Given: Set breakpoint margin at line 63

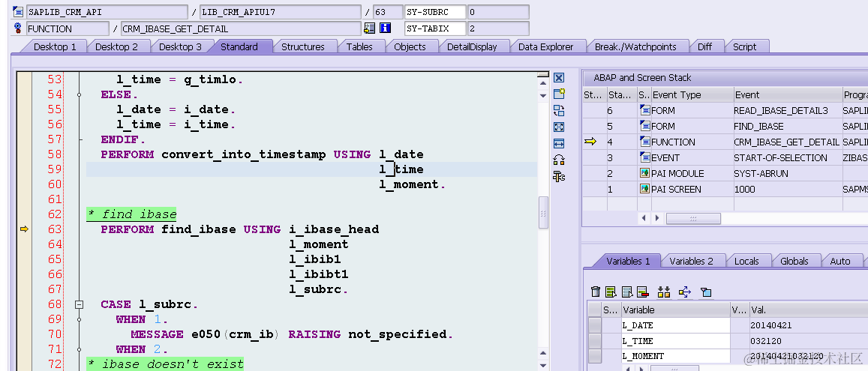Looking at the screenshot, I should pyautogui.click(x=24, y=229).
